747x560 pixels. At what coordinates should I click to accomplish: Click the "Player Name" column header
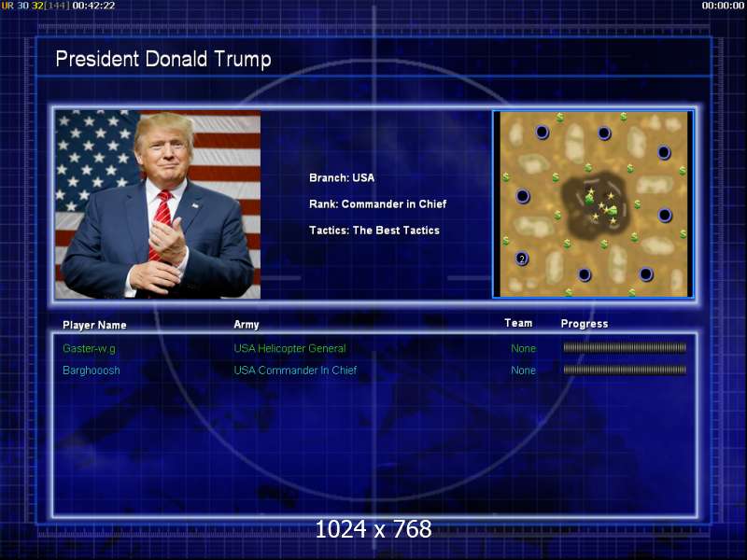(94, 325)
